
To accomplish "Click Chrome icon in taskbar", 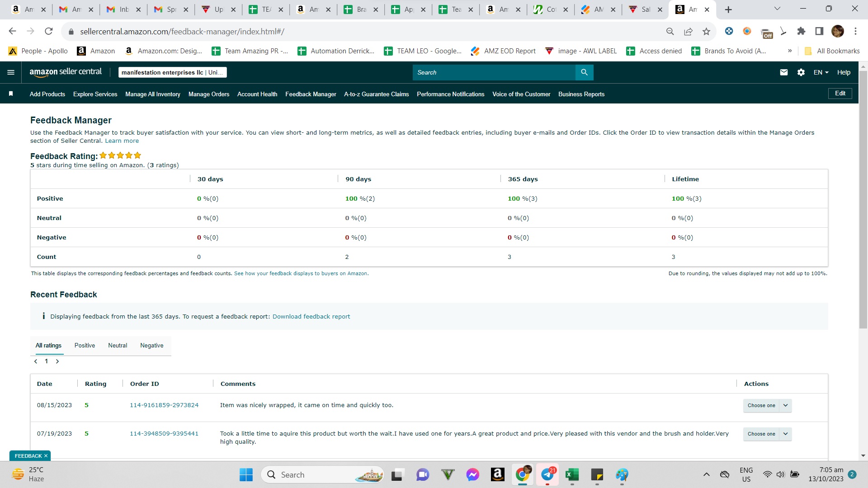I will click(x=523, y=475).
